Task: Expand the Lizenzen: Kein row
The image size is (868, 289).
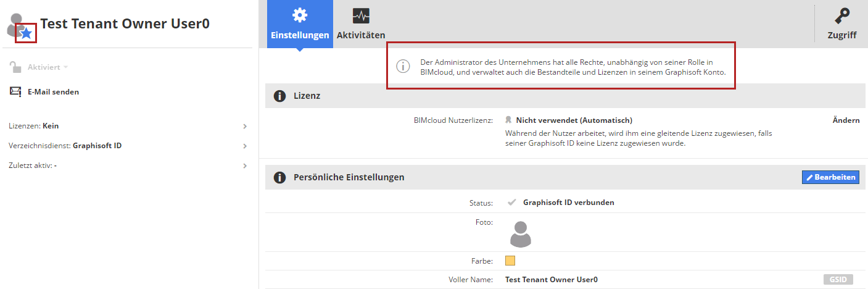Action: coord(245,126)
